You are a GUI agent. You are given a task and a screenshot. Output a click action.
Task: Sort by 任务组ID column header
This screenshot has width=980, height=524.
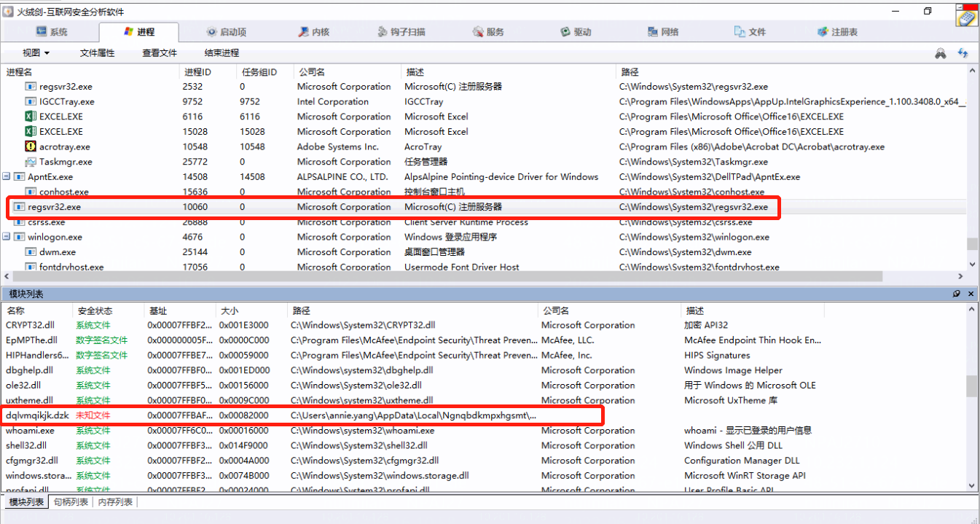click(x=264, y=72)
